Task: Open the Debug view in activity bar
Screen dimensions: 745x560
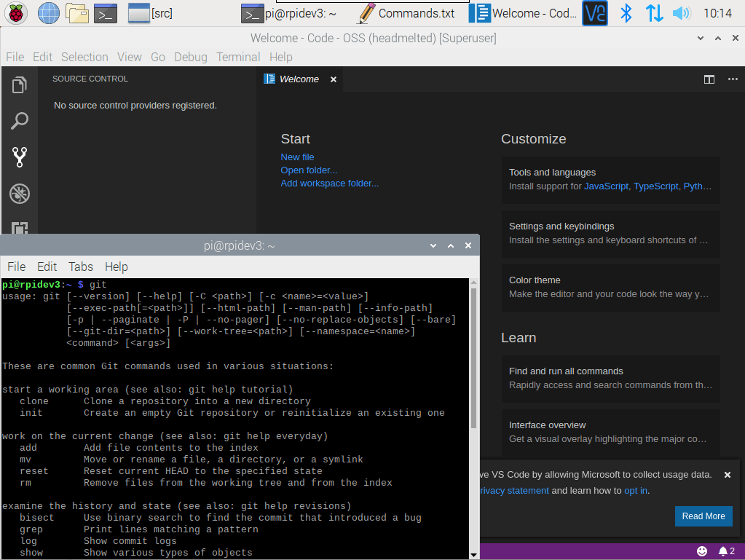Action: pyautogui.click(x=20, y=193)
